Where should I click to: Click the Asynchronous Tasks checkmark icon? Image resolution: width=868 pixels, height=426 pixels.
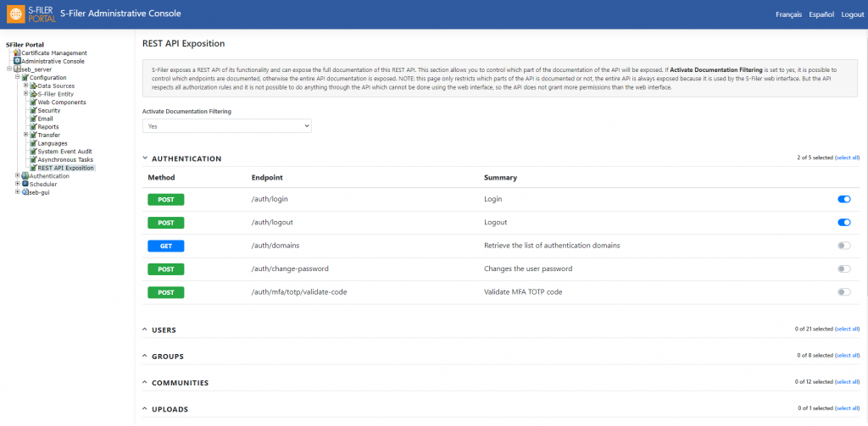click(x=33, y=160)
